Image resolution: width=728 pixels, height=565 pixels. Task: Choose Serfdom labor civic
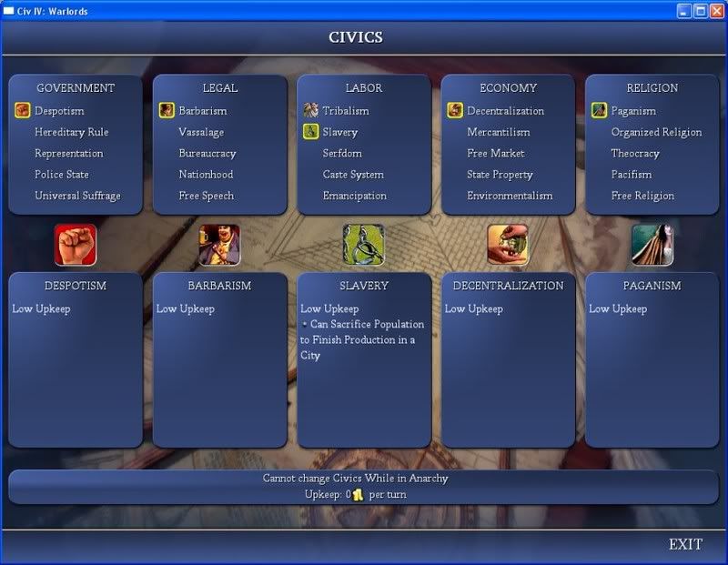click(x=342, y=153)
